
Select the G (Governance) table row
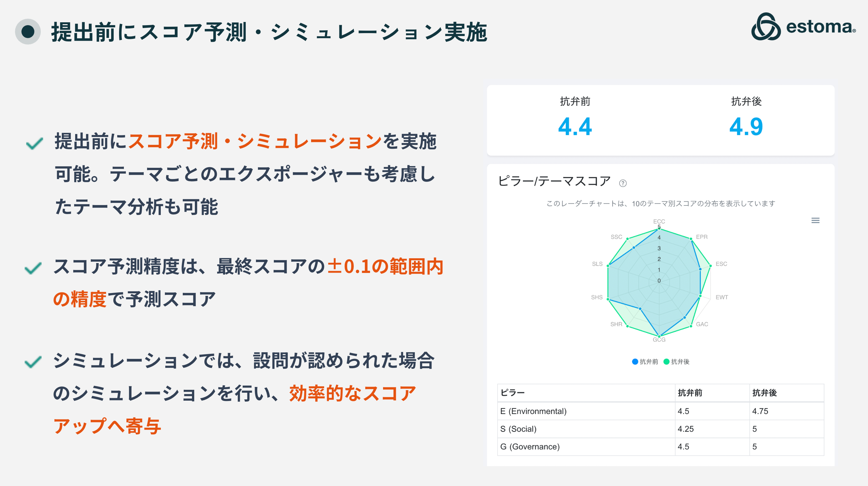pyautogui.click(x=661, y=447)
